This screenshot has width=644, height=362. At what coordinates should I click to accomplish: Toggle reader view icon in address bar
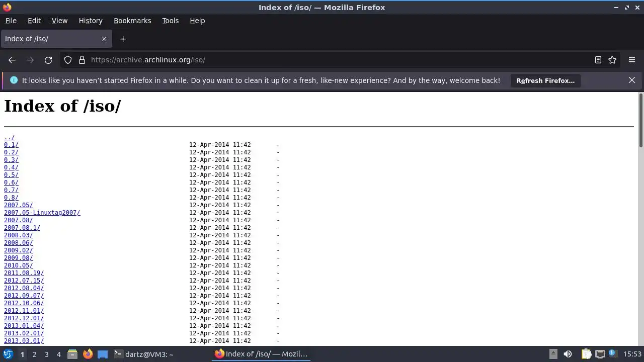coord(598,60)
